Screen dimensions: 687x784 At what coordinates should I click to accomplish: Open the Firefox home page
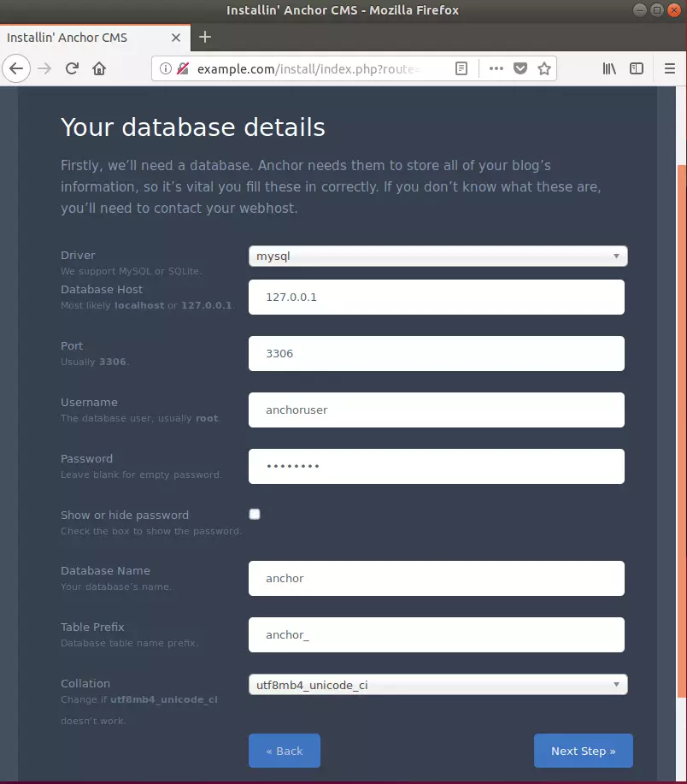99,68
